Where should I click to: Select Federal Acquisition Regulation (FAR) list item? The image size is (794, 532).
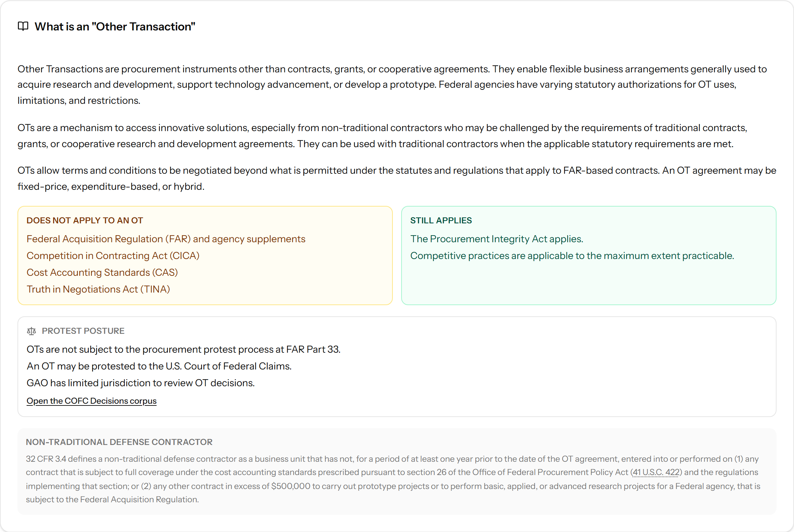point(166,239)
